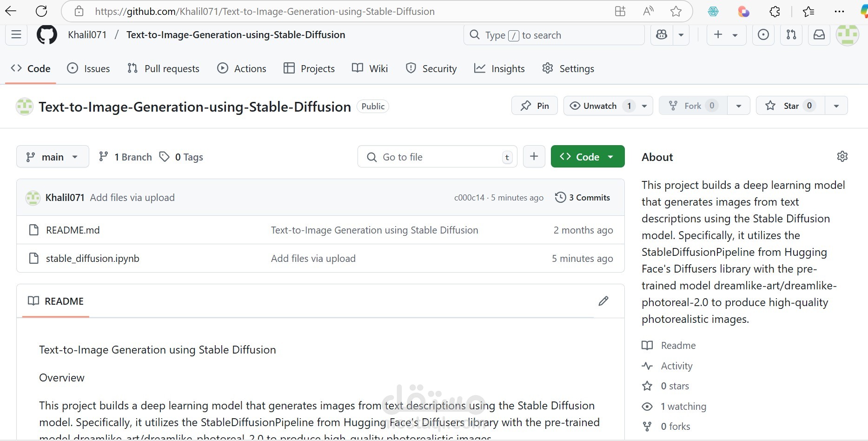Open the Issues tab
The height and width of the screenshot is (441, 868).
point(89,69)
